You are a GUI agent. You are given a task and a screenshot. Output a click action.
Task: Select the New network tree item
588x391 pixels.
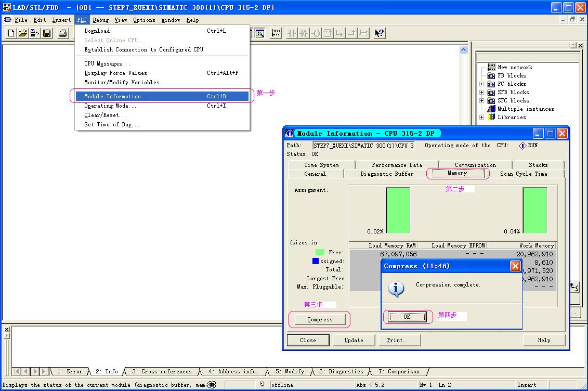point(514,67)
